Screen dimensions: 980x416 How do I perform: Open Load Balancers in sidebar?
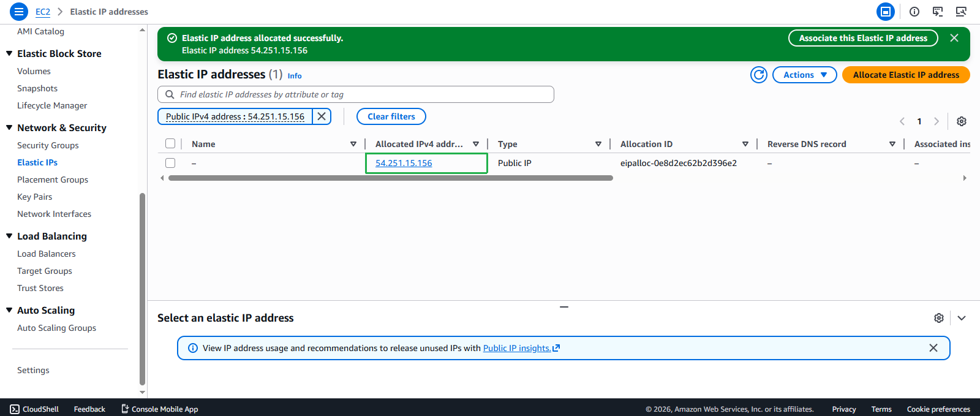point(47,254)
